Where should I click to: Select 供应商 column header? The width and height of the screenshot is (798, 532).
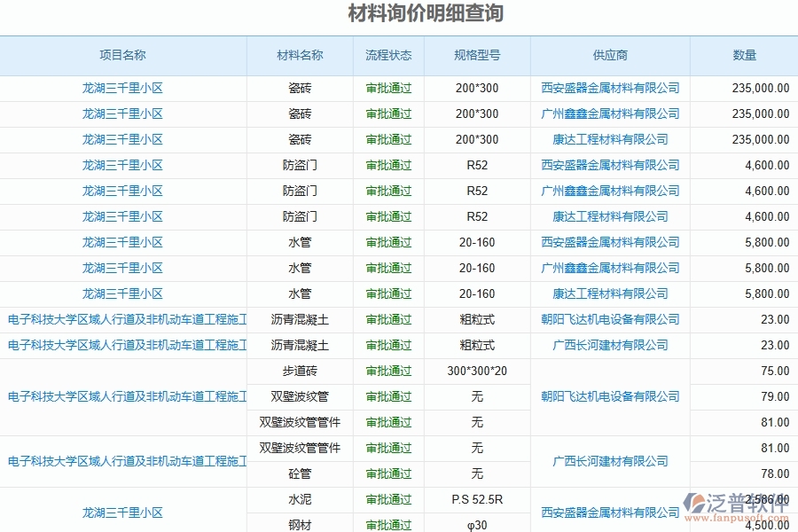(x=609, y=55)
